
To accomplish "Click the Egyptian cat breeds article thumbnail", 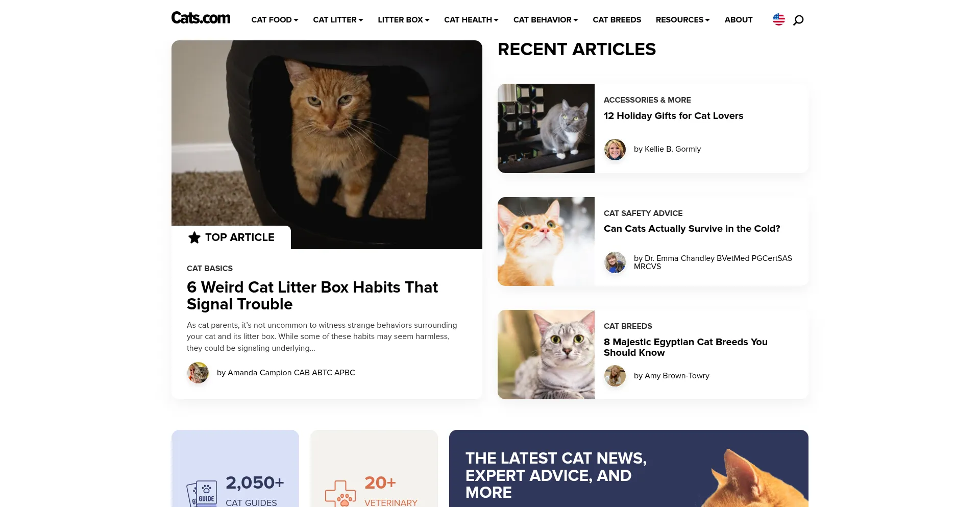I will 546,354.
